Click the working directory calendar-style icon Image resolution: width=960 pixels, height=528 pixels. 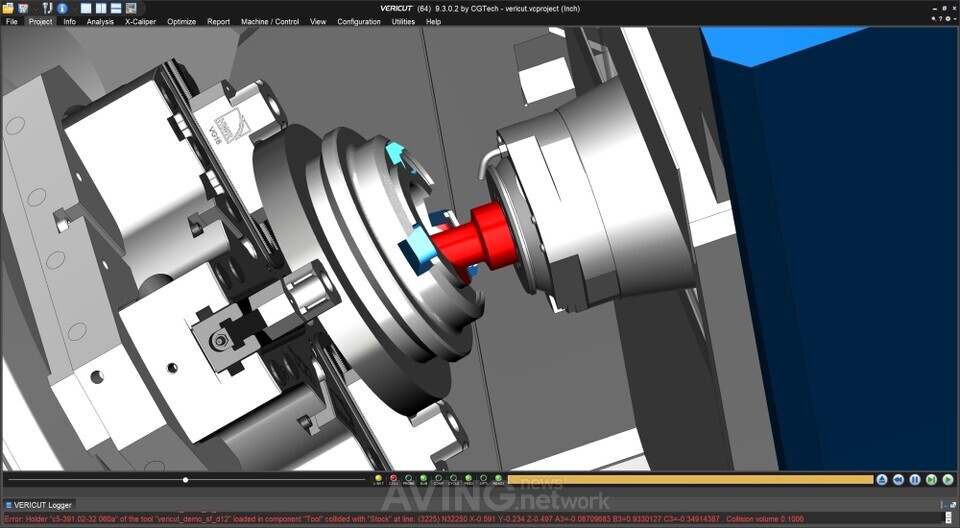click(23, 9)
